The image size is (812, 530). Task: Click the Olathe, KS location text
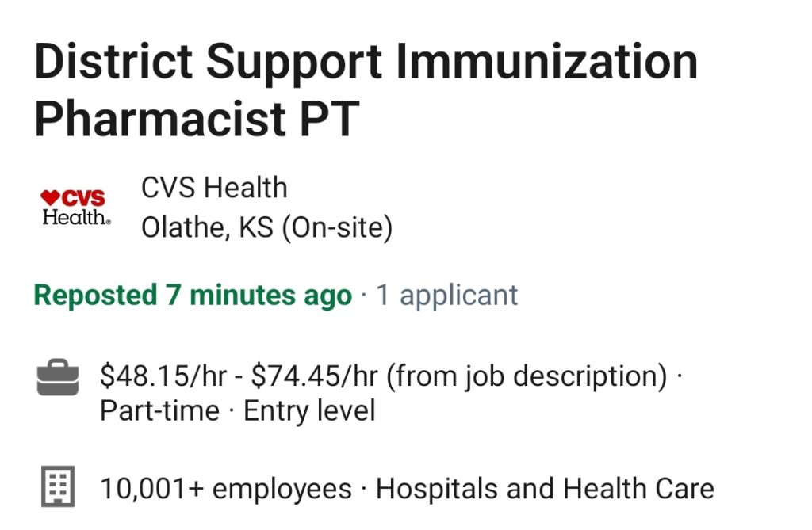tap(207, 227)
